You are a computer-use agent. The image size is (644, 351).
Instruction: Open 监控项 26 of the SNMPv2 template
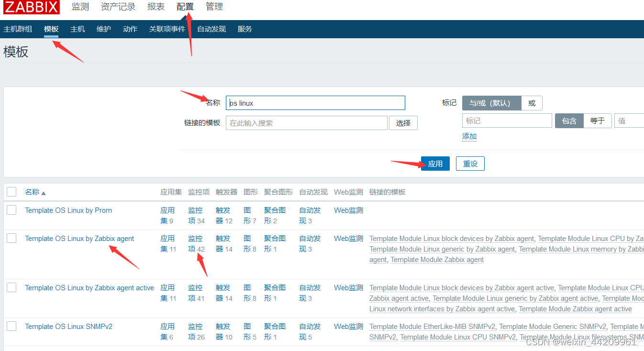195,332
